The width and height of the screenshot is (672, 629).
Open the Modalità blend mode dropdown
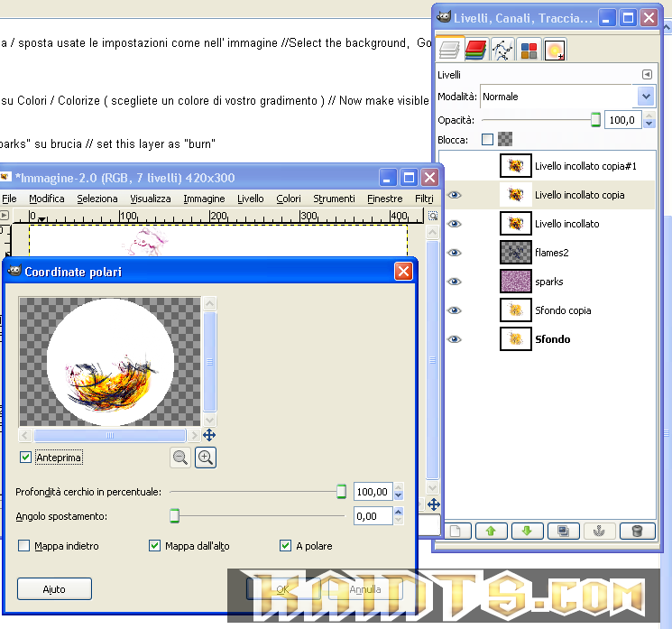pyautogui.click(x=645, y=97)
